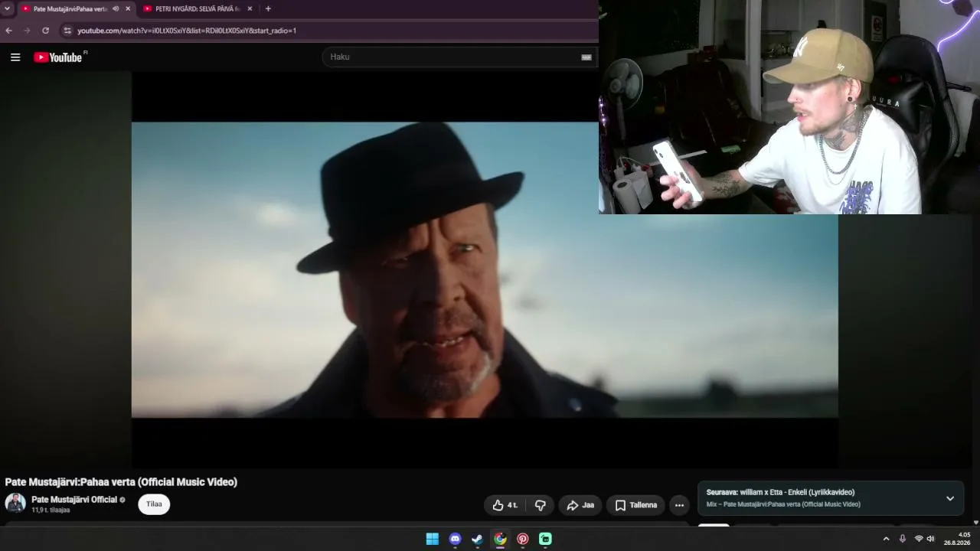Subscribe with the Tilaa button
This screenshot has width=980, height=551.
[x=154, y=504]
